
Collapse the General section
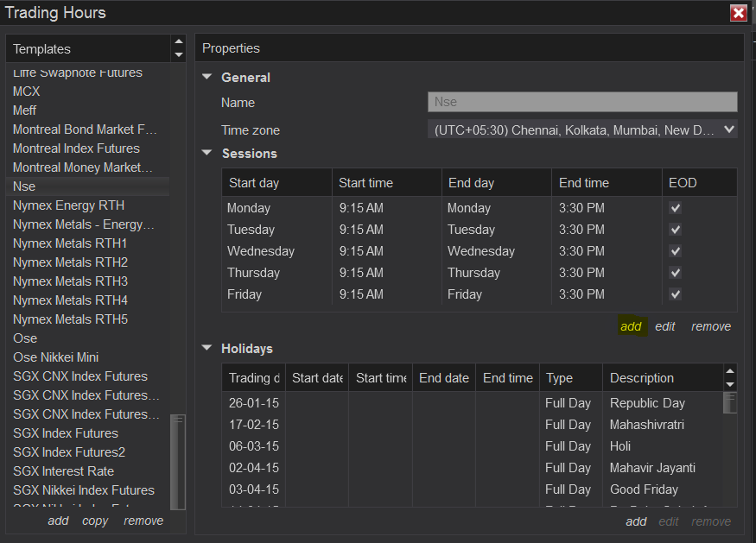[207, 77]
